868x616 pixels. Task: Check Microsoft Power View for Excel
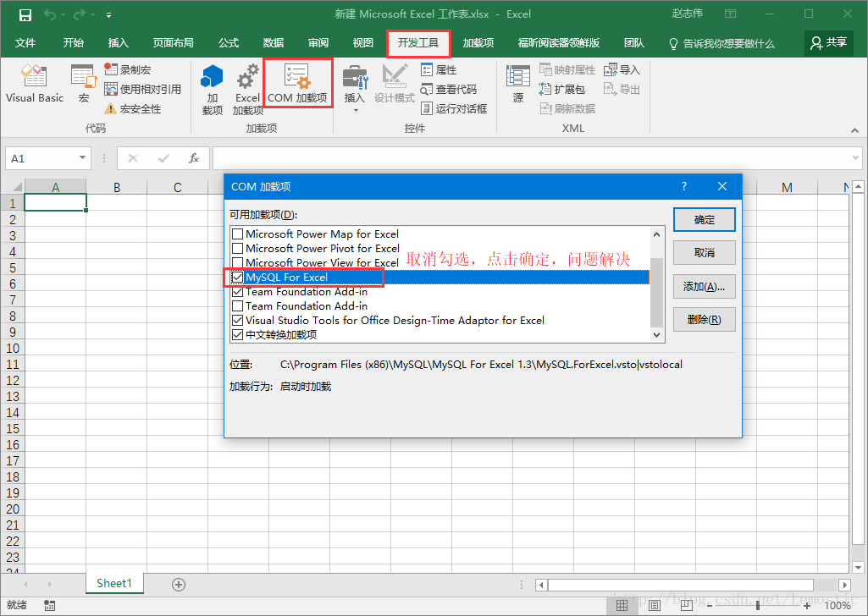237,262
